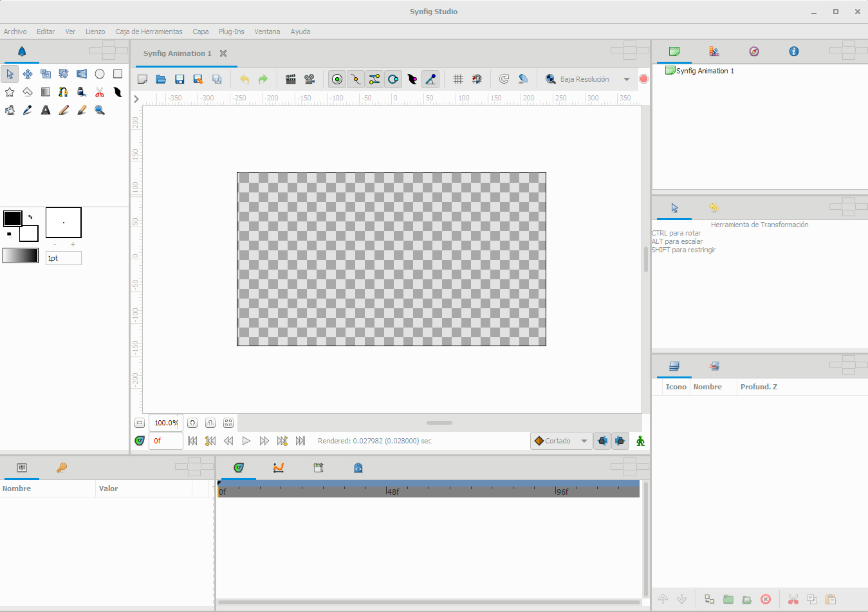Select the Star tool in toolbox
The width and height of the screenshot is (868, 612).
(10, 92)
